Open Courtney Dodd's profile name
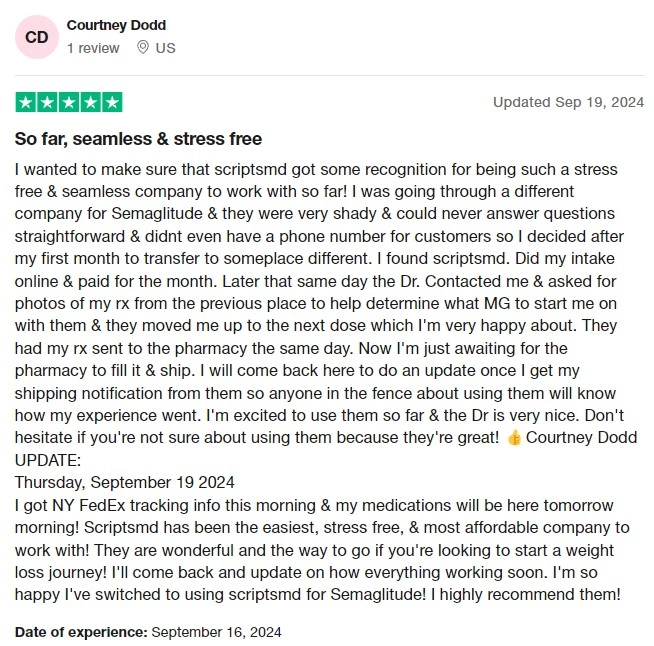 116,25
